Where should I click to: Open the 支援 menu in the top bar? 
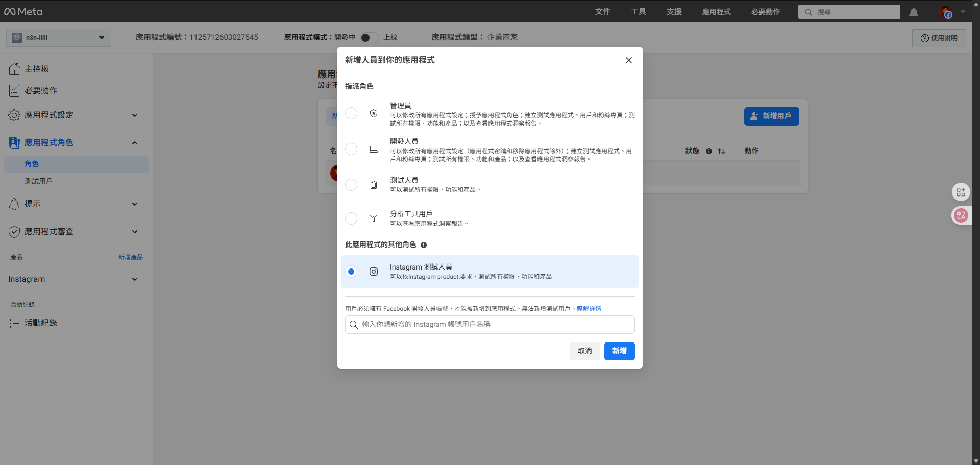click(674, 11)
